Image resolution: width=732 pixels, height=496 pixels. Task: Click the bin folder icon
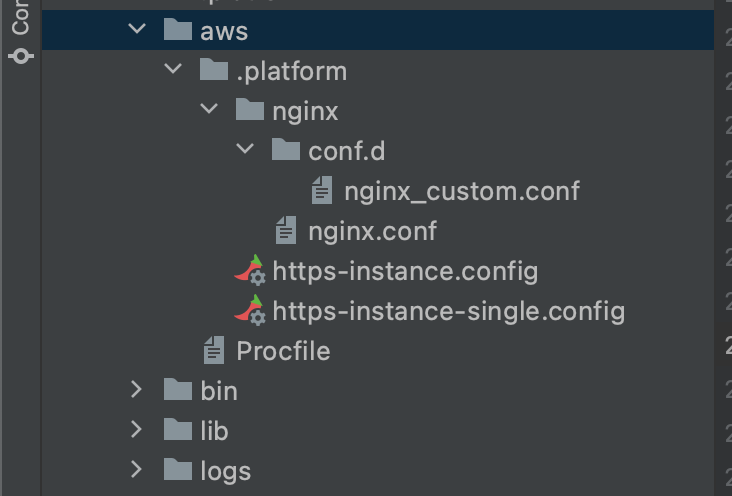coord(177,390)
